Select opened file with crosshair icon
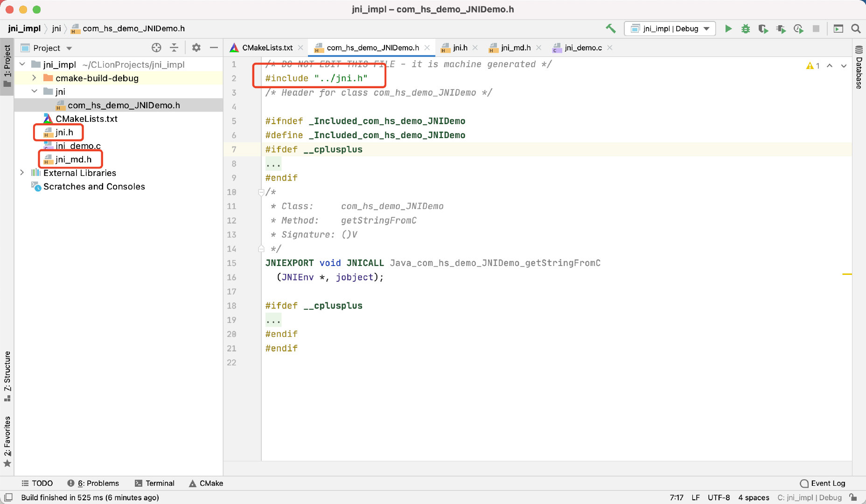 [x=156, y=48]
